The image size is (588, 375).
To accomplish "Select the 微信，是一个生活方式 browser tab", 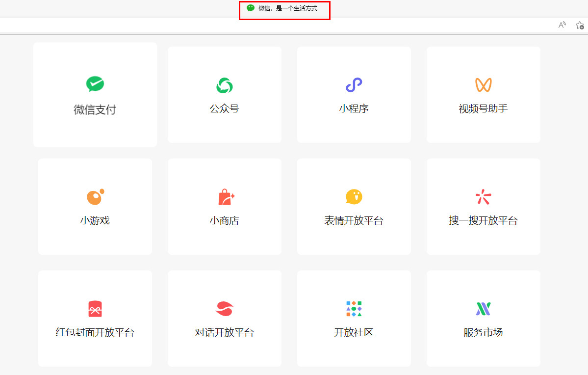I will pos(284,9).
